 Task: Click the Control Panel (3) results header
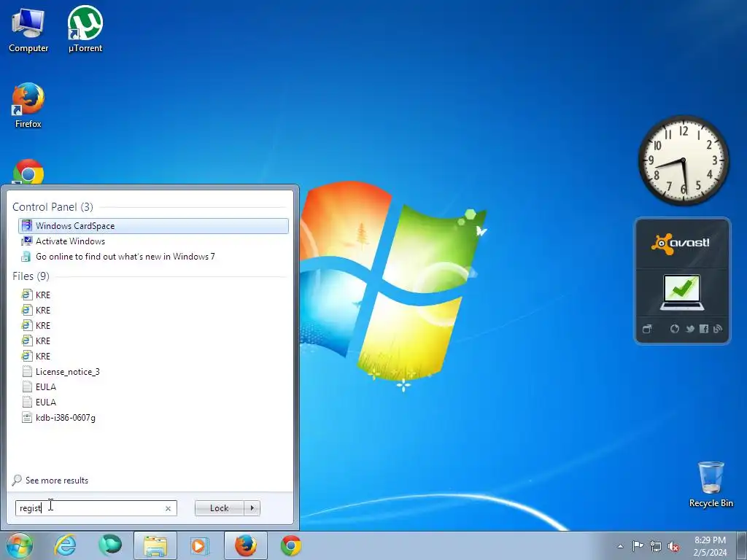[53, 206]
